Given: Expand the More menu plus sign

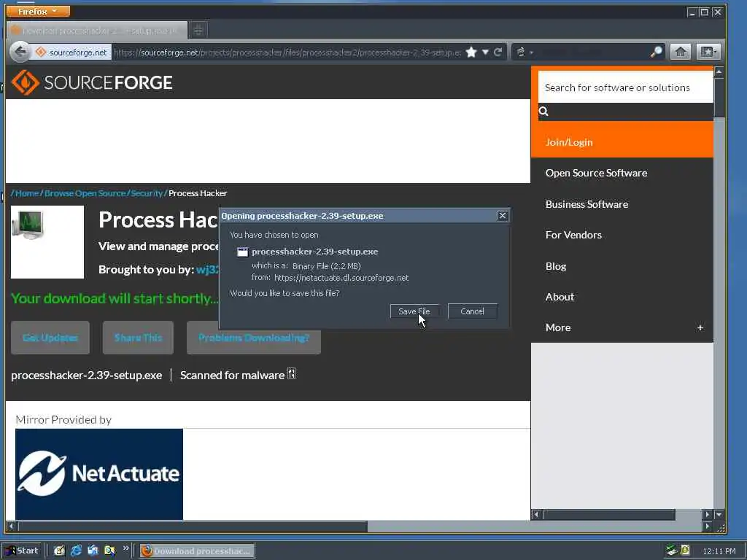Looking at the screenshot, I should pos(700,327).
